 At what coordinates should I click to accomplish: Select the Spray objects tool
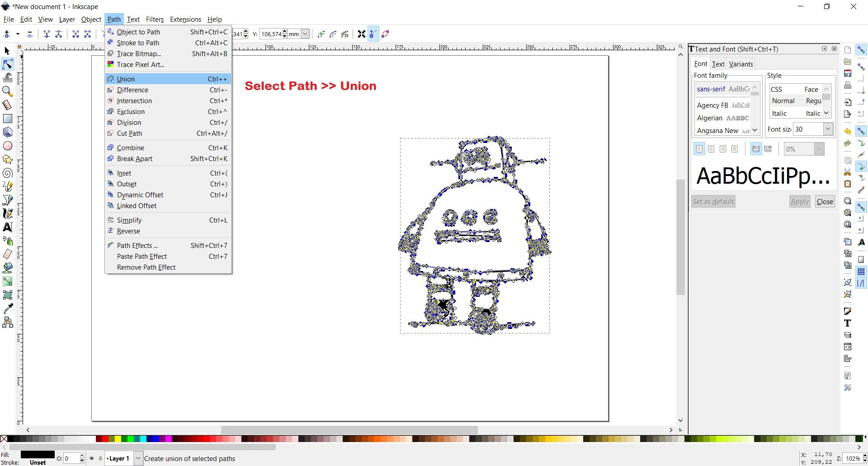tap(7, 241)
